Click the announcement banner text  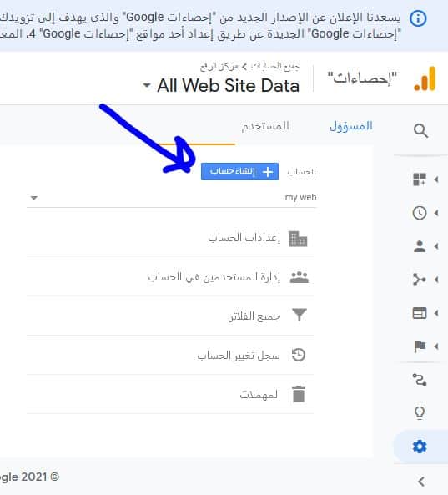point(201,25)
